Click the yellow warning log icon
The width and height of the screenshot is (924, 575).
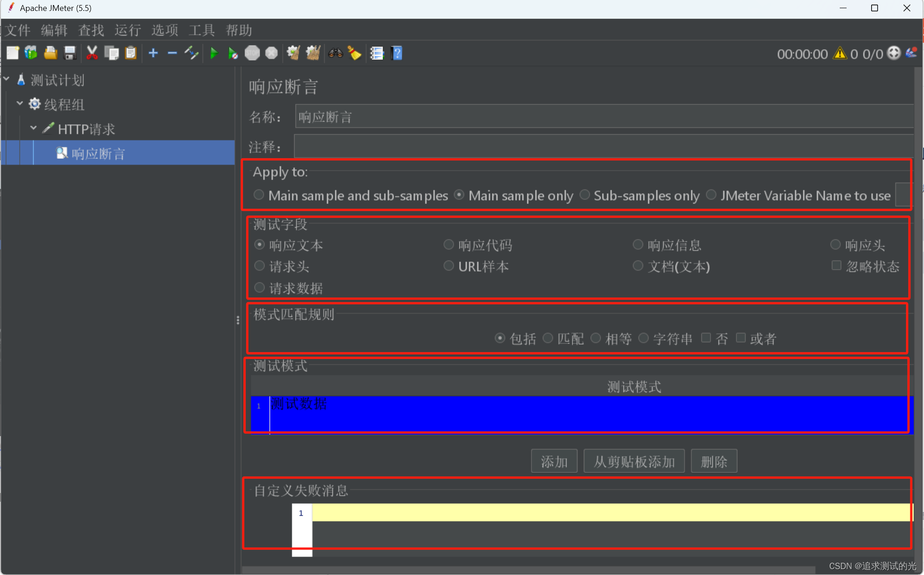pyautogui.click(x=839, y=54)
